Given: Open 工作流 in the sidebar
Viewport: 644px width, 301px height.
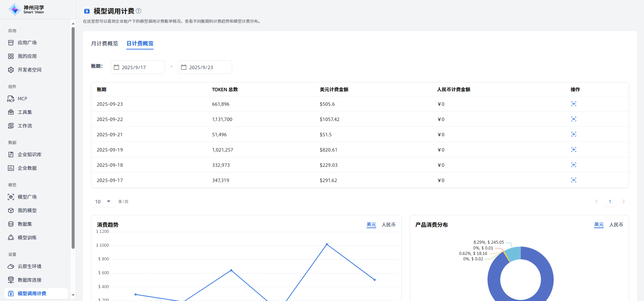Looking at the screenshot, I should pyautogui.click(x=25, y=126).
